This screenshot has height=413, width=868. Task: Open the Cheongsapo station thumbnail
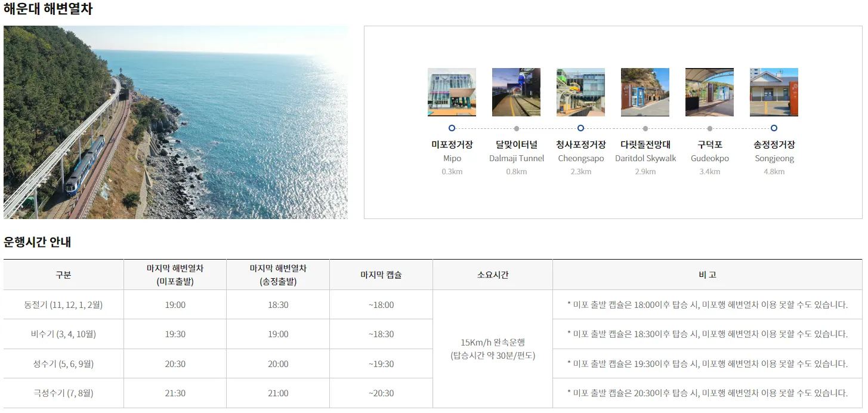pyautogui.click(x=580, y=91)
